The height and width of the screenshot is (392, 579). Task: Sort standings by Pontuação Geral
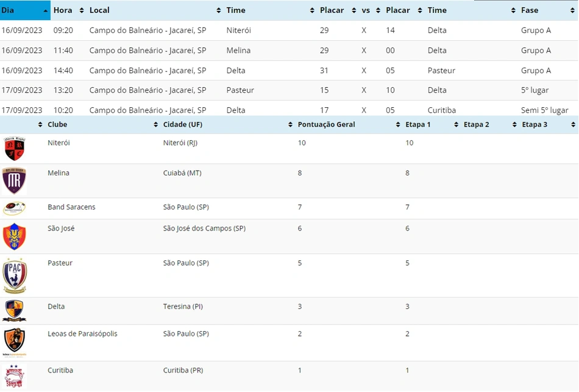(x=349, y=124)
